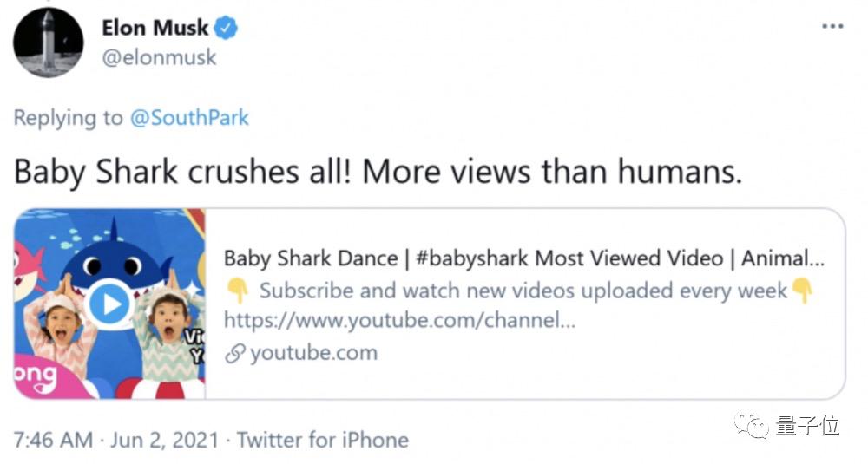
Task: Click the pointing-down emoji after 'every week'
Action: (803, 290)
